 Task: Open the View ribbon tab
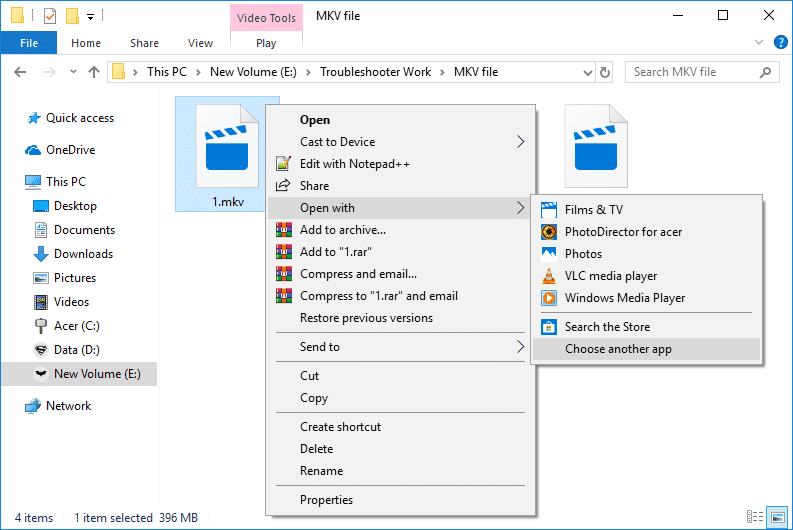tap(200, 43)
